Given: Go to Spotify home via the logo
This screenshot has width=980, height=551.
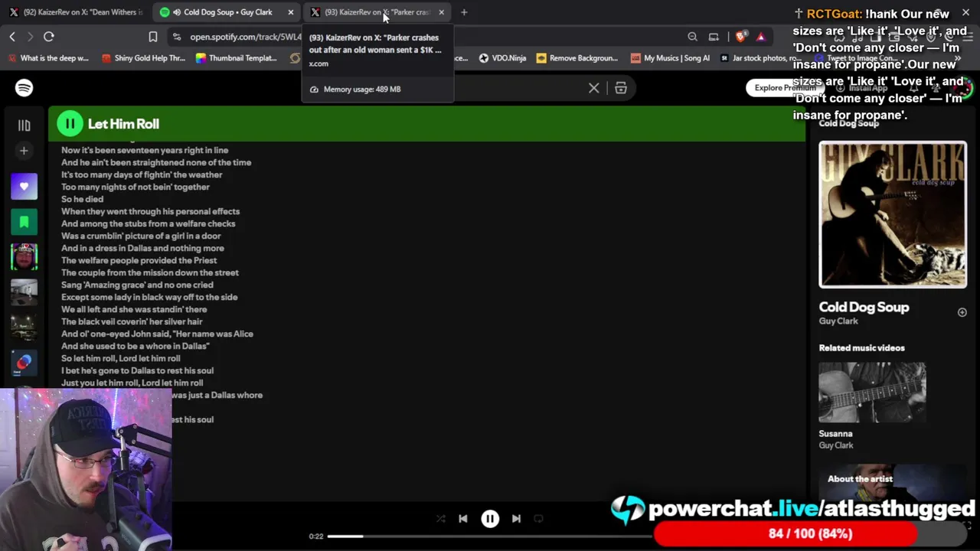Looking at the screenshot, I should point(24,88).
